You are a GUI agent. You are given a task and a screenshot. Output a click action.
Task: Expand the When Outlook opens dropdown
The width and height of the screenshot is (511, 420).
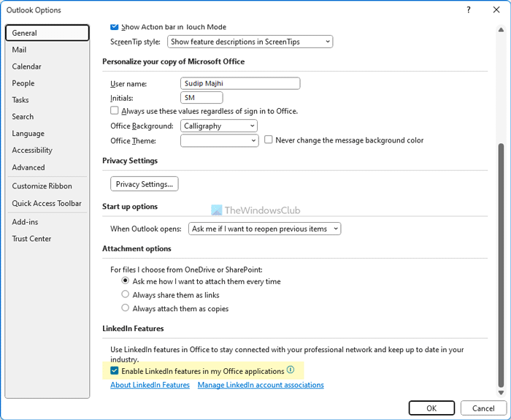(x=264, y=229)
